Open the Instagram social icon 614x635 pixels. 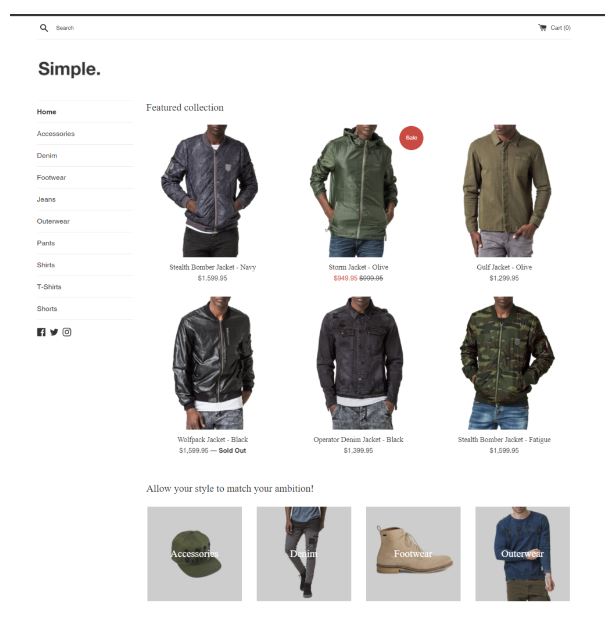[x=67, y=332]
